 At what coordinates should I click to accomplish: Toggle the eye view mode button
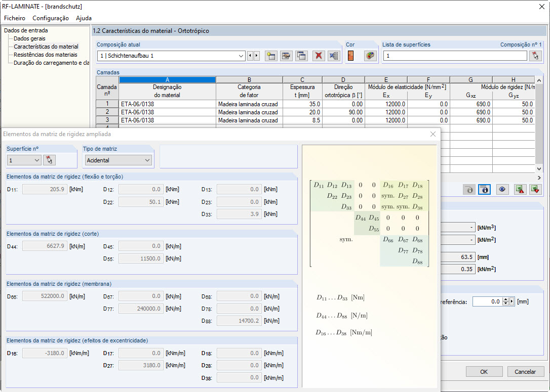[x=502, y=189]
